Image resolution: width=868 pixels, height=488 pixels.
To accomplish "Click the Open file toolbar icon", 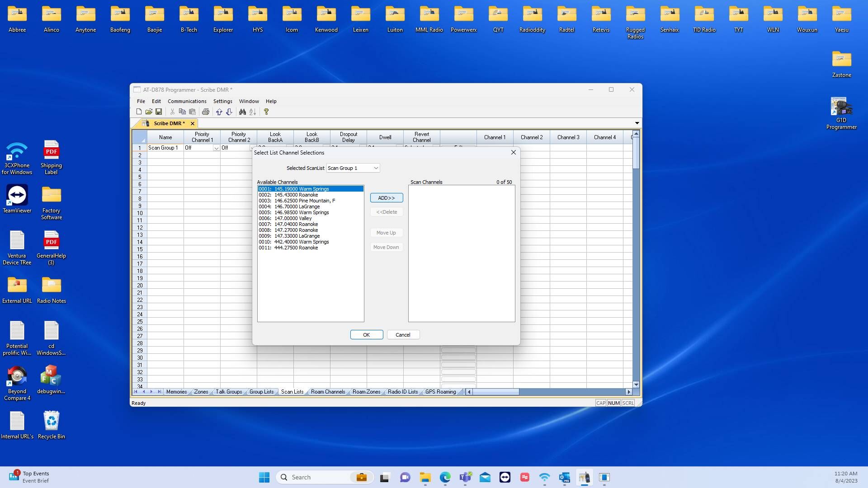I will [x=149, y=112].
